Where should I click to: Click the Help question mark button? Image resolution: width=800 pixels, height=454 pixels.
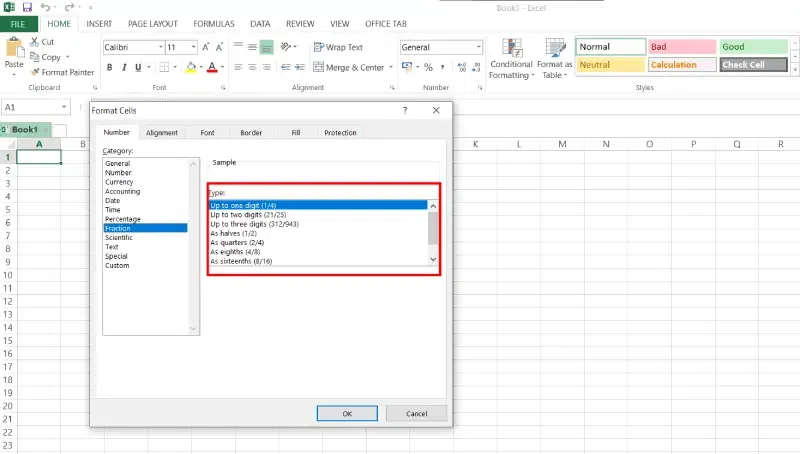tap(405, 110)
